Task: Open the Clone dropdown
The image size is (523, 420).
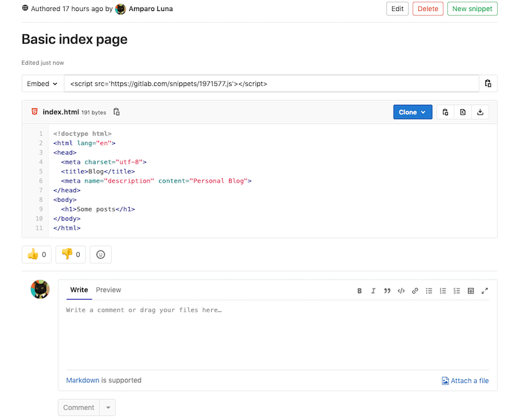Action: tap(412, 111)
